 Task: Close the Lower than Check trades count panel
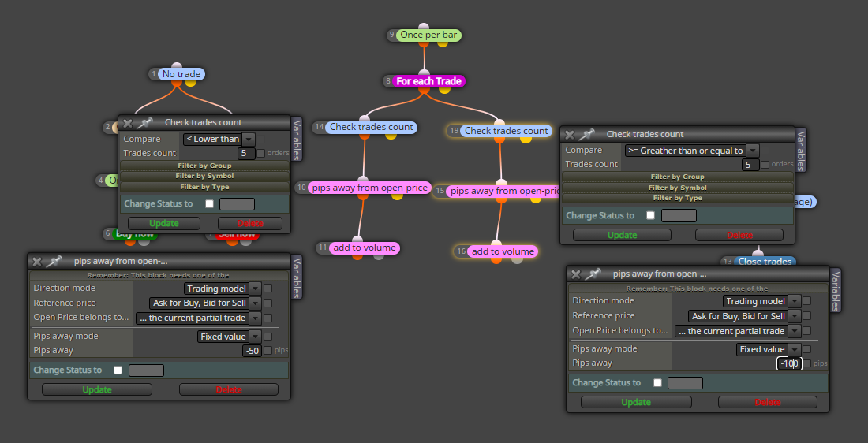pos(128,123)
